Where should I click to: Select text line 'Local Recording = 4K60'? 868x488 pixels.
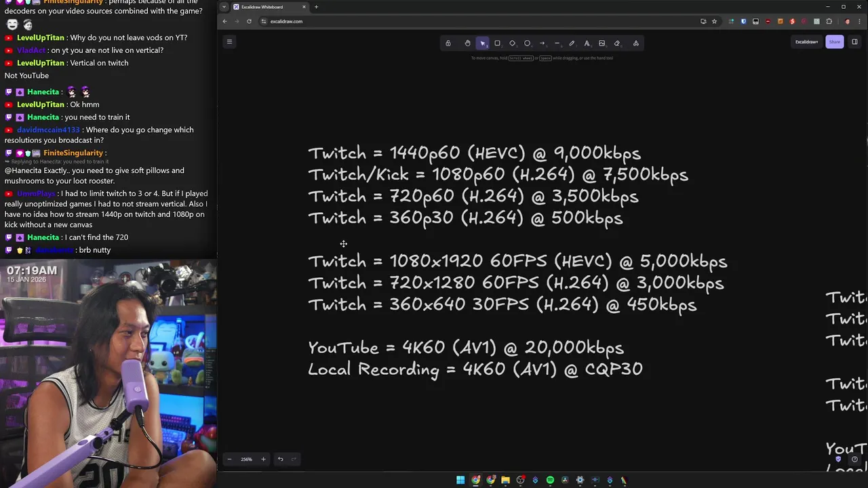[475, 369]
